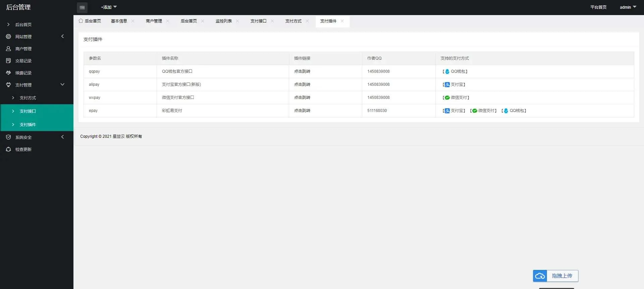Click the cloud upload icon
The width and height of the screenshot is (644, 289).
tap(540, 276)
